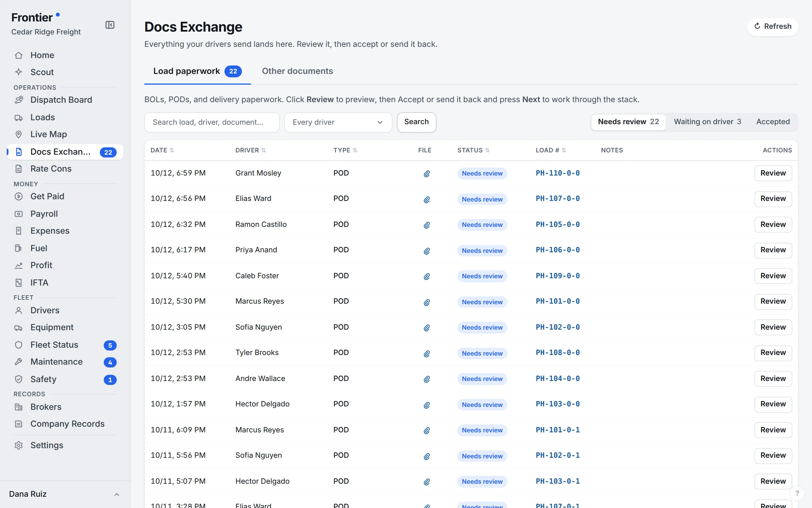Viewport: 812px width, 508px height.
Task: Open attachment for load PH-105-0-0
Action: click(427, 225)
